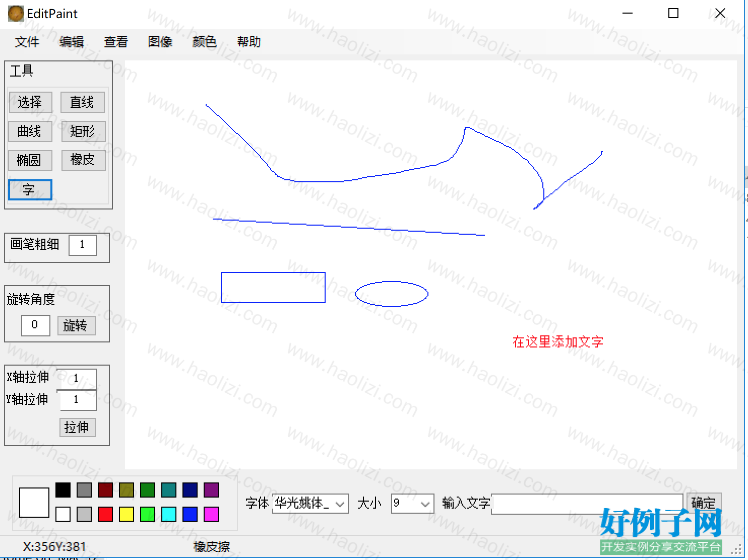Pick the dark red (maroon) swatch

click(x=105, y=490)
